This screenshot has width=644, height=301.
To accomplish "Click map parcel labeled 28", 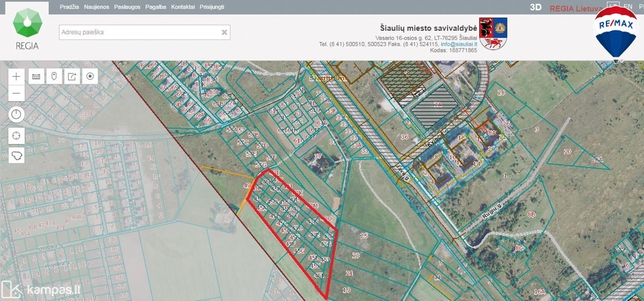I will click(501, 92).
